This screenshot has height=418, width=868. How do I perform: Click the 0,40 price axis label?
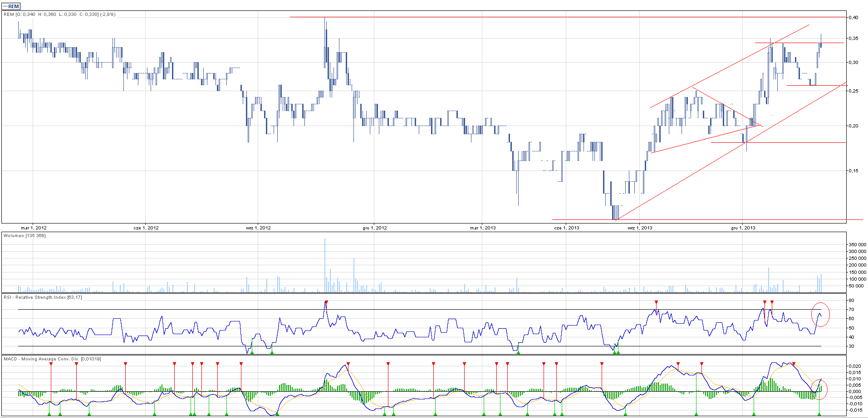[853, 18]
